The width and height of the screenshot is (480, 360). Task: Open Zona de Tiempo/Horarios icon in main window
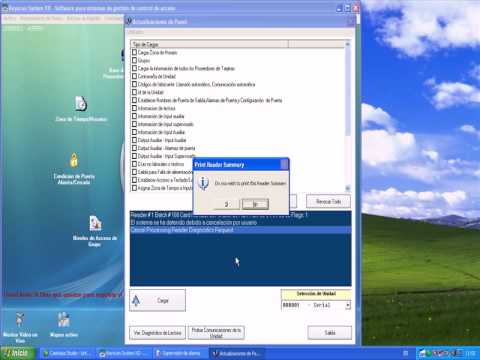(x=81, y=104)
